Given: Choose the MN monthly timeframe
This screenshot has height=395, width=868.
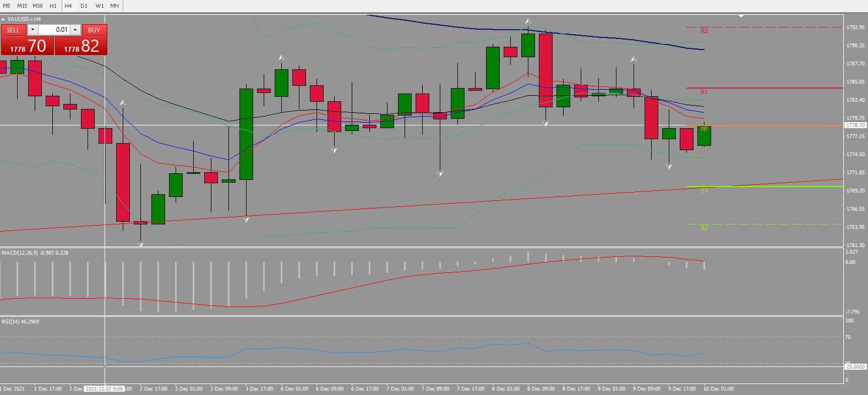Looking at the screenshot, I should 114,6.
